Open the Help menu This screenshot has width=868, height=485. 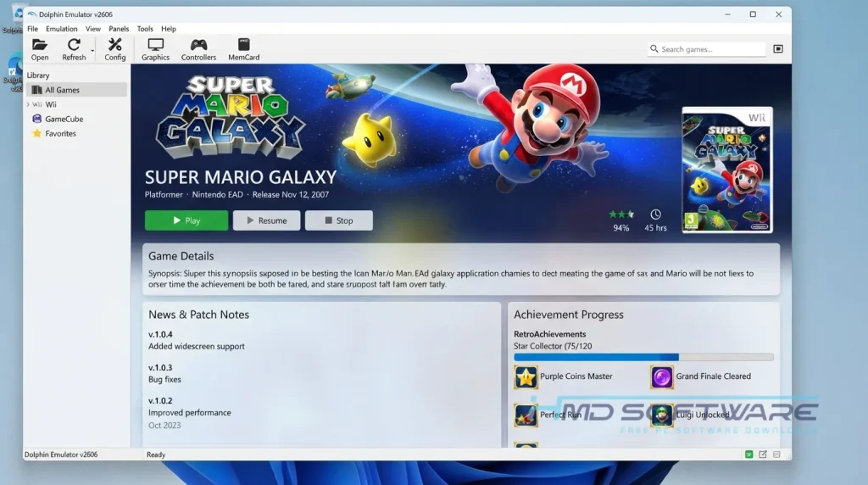tap(169, 29)
